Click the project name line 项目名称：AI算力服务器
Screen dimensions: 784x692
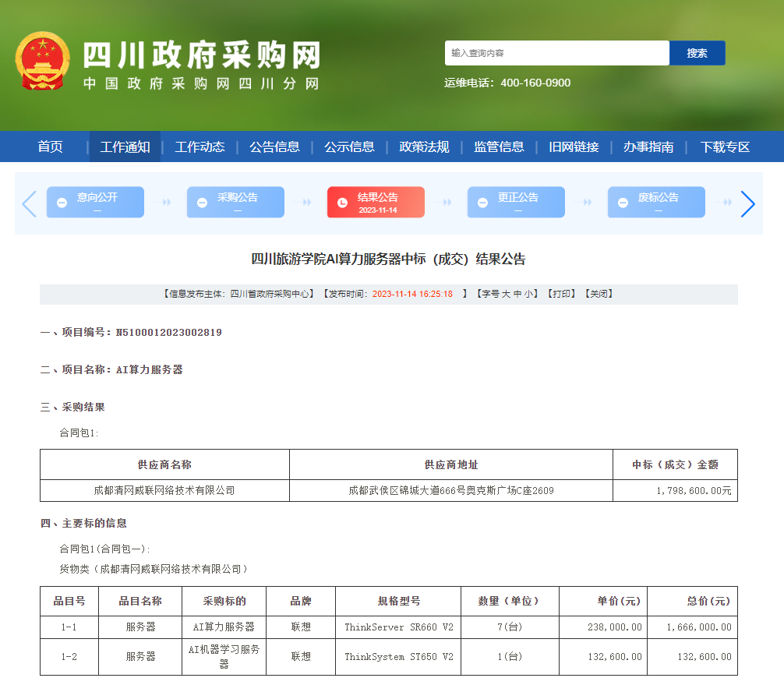(x=111, y=370)
